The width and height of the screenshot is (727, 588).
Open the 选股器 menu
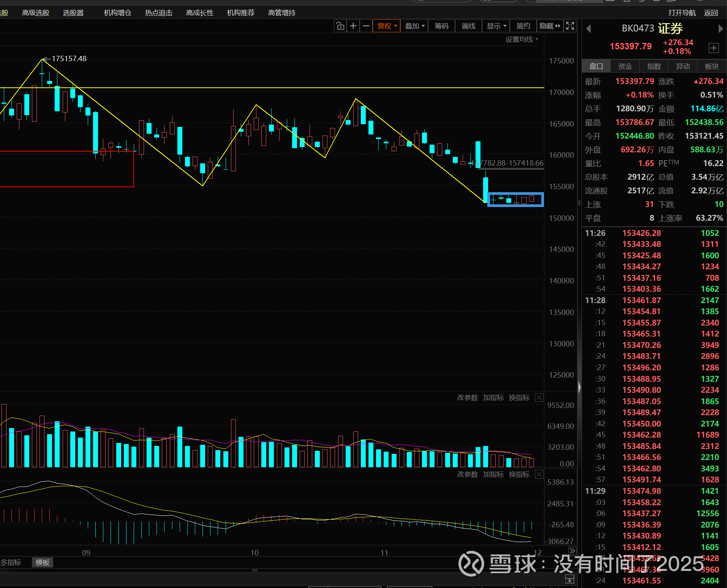click(x=73, y=13)
